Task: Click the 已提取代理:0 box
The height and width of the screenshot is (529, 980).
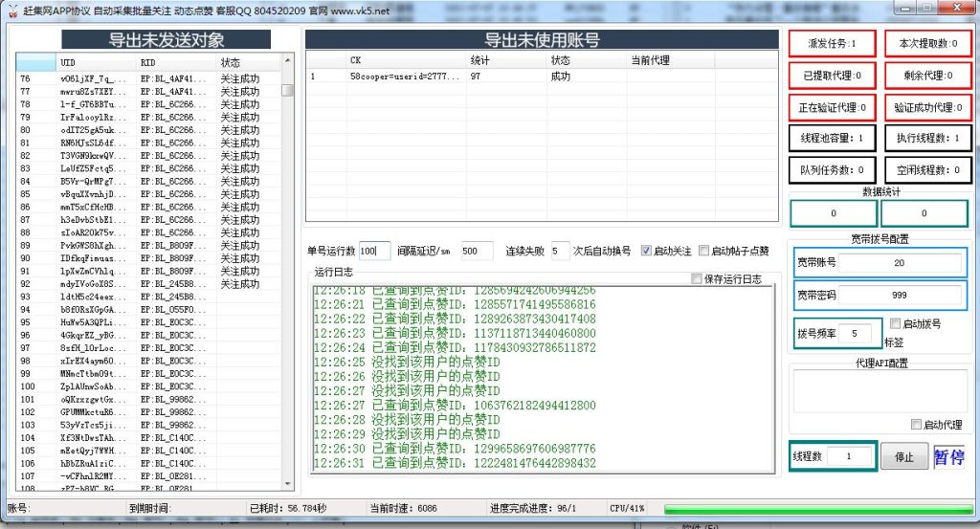Action: [832, 76]
